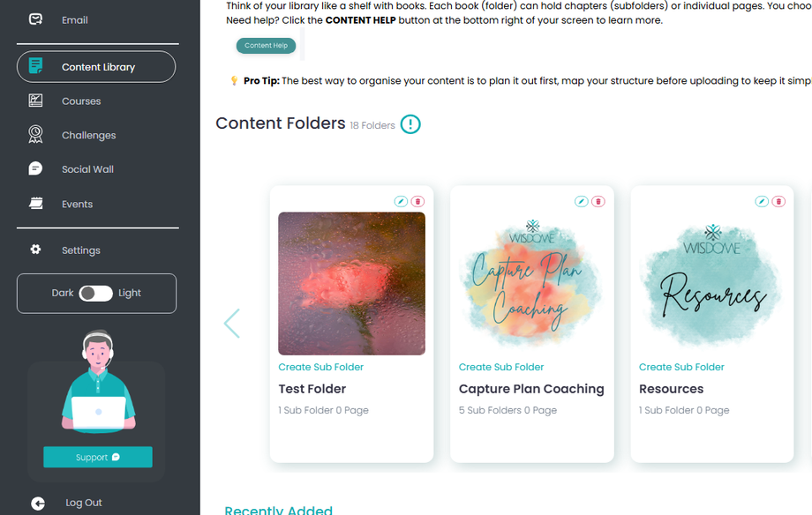Click trash icon on Capture Plan Coaching

(x=598, y=202)
